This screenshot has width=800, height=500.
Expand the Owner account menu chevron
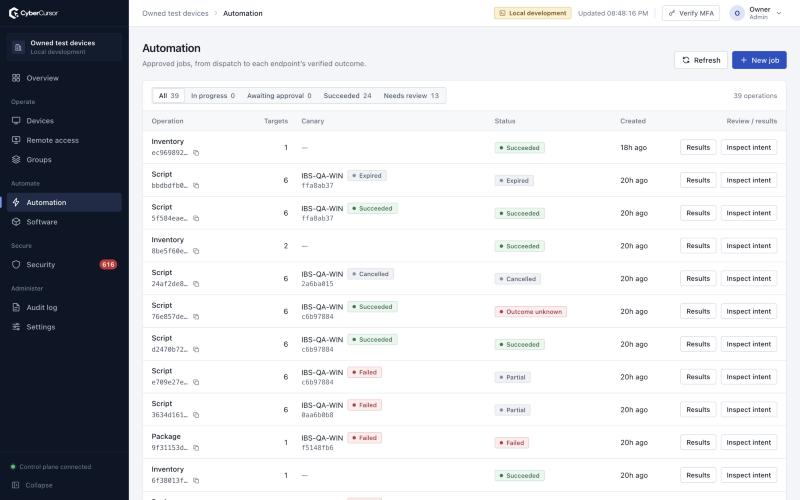(x=779, y=13)
